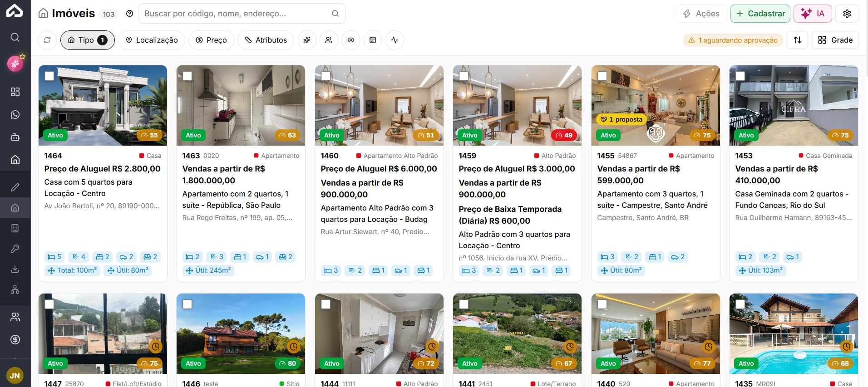The height and width of the screenshot is (387, 868).
Task: Click 1 aguardando aprovação alert
Action: pos(733,40)
